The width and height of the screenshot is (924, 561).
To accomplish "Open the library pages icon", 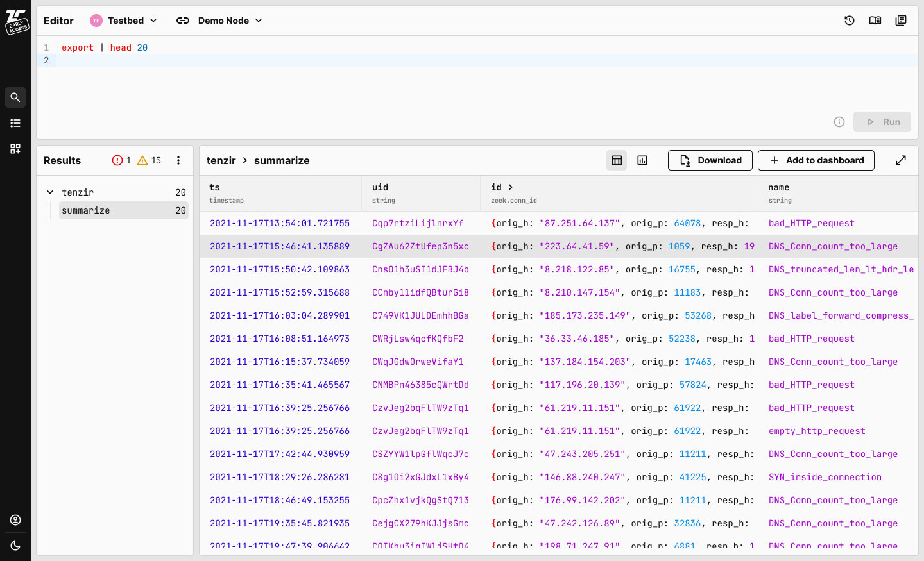I will [x=901, y=21].
